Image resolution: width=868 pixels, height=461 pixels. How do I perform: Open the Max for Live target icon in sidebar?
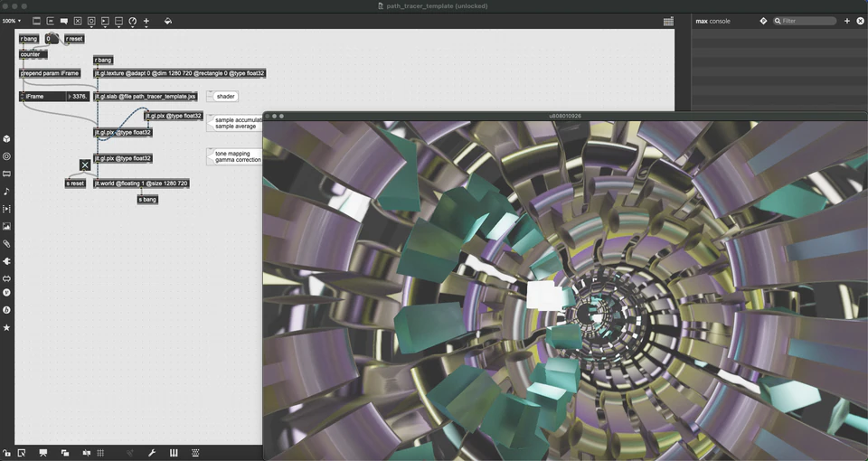pyautogui.click(x=6, y=156)
